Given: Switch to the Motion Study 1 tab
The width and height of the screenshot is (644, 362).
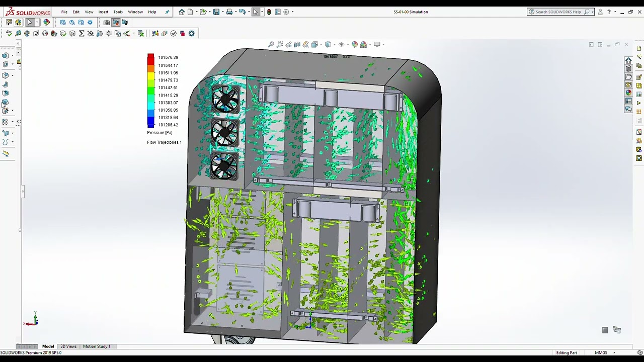Looking at the screenshot, I should 97,346.
